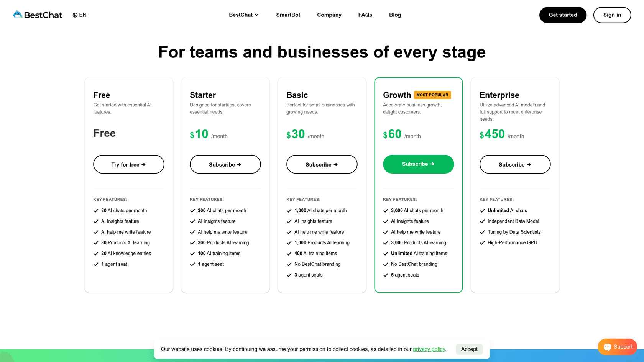Subscribe to the Growth plan

click(x=419, y=164)
